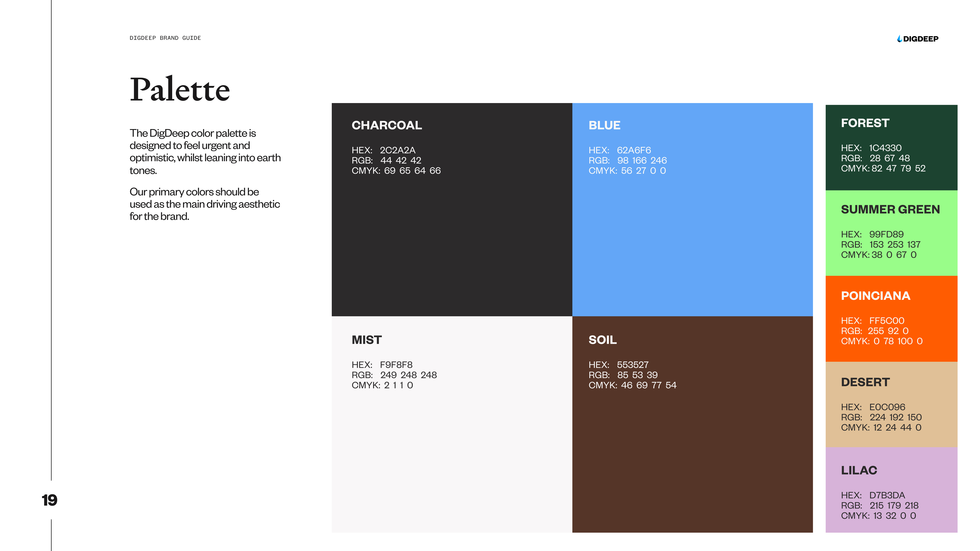Select the Lilac color swatch
980x551 pixels.
point(891,490)
